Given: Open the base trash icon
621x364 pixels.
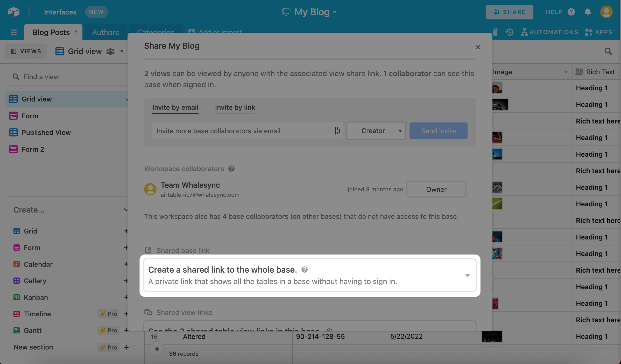Looking at the screenshot, I should point(495,32).
